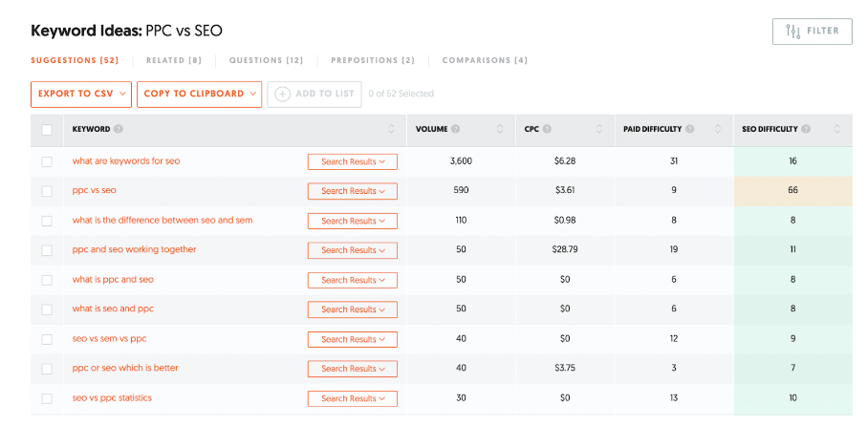Viewport: 868px width, 427px height.
Task: Open the Export to CSV dropdown
Action: (x=81, y=94)
